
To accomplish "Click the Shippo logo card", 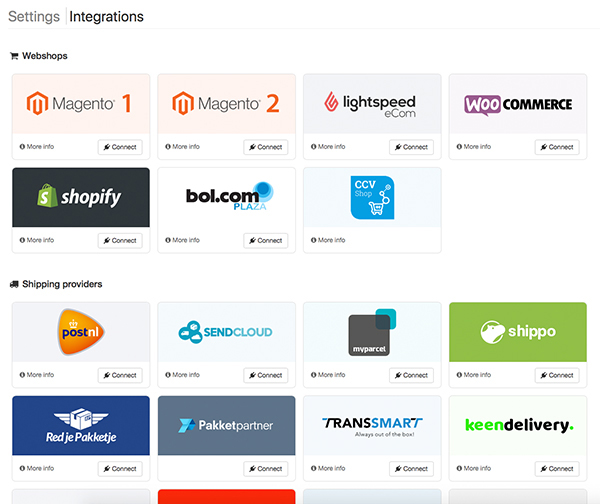I will click(x=518, y=332).
